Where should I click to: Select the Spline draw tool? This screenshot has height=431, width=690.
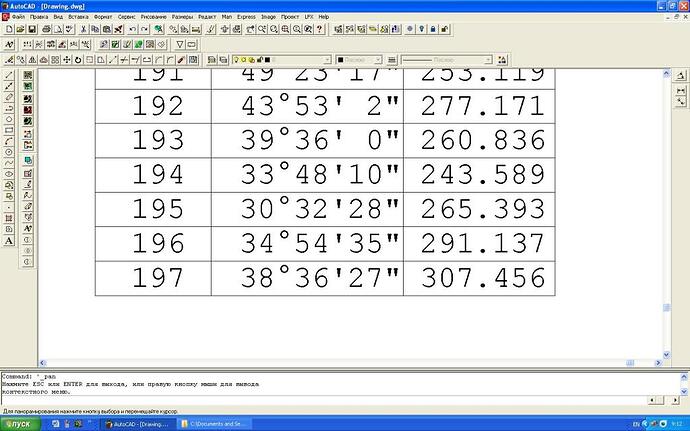pyautogui.click(x=9, y=163)
